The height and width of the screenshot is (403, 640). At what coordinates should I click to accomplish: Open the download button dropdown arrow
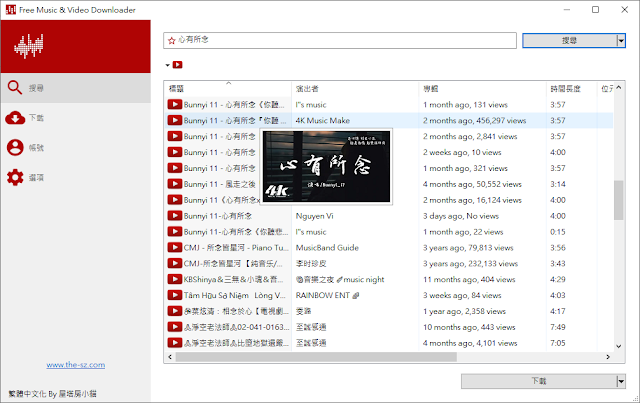click(x=621, y=381)
